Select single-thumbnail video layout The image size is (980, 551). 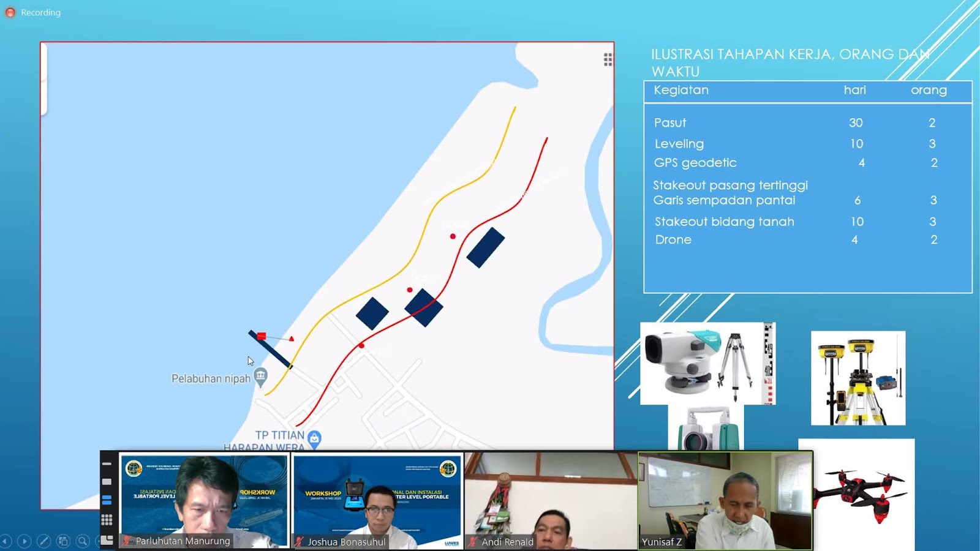(x=107, y=482)
